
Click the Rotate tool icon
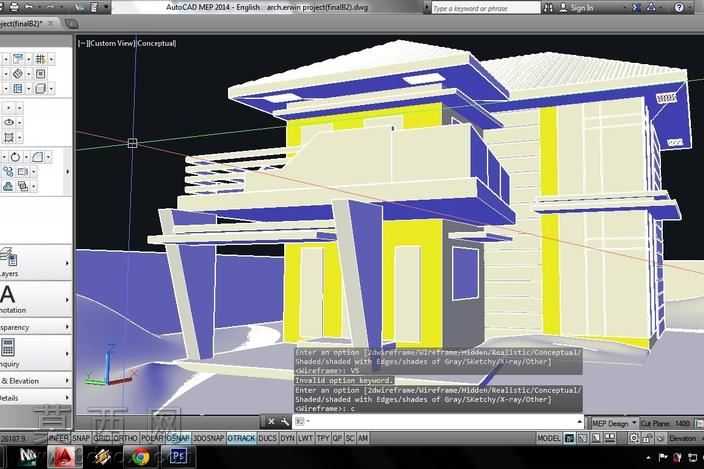(15, 157)
